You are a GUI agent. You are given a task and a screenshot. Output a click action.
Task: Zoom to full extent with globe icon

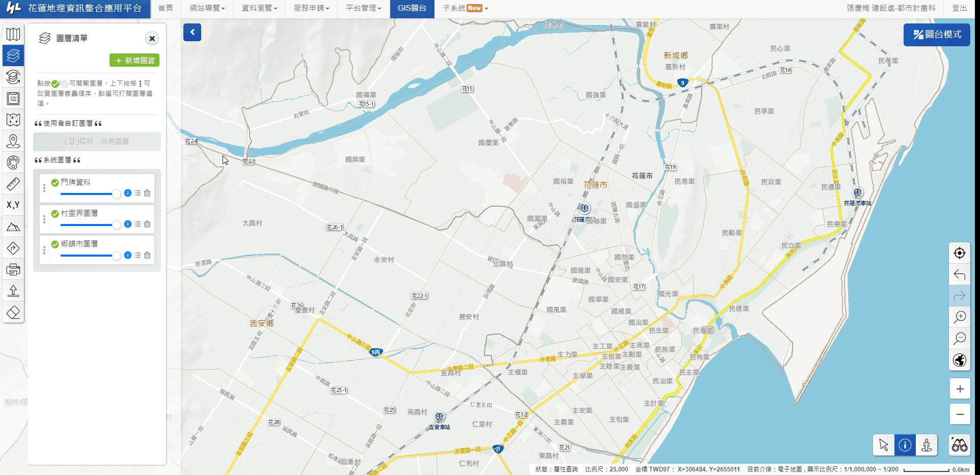click(x=960, y=360)
